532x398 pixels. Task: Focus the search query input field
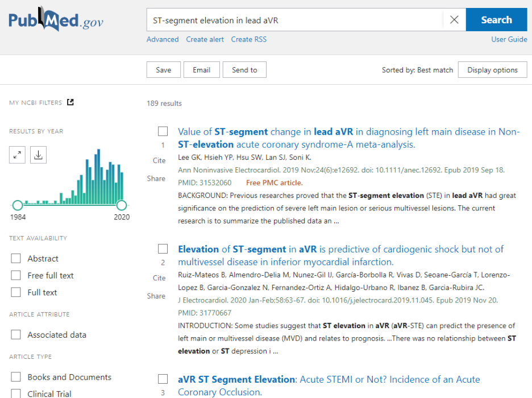295,20
